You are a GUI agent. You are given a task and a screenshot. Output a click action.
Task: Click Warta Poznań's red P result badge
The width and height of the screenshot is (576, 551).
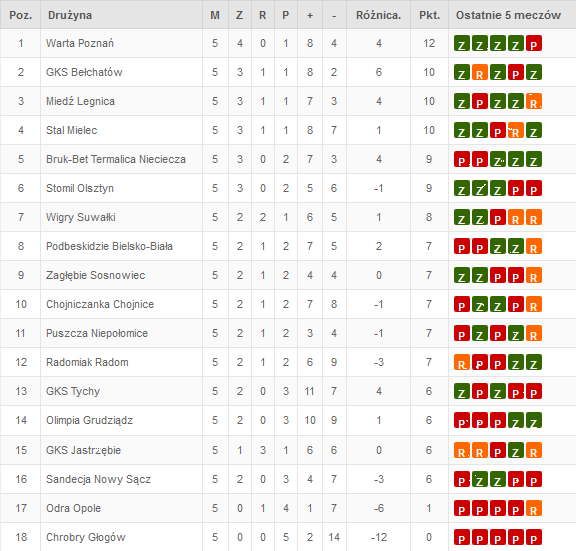(534, 43)
